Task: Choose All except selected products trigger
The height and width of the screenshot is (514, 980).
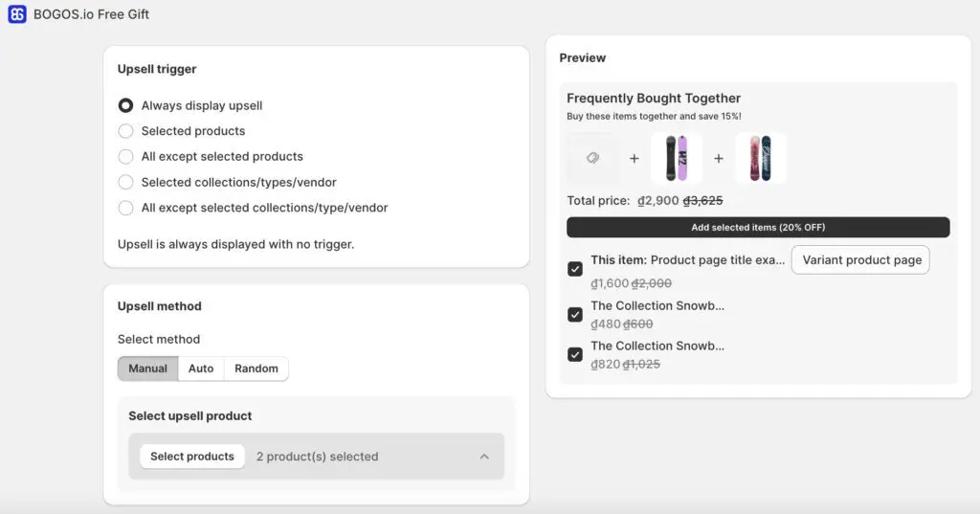Action: tap(125, 156)
